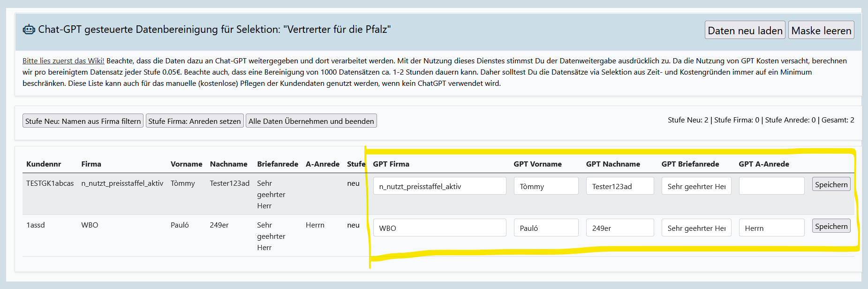The height and width of the screenshot is (289, 868).
Task: Edit GPT A-Anrede field containing Herrn
Action: [771, 228]
